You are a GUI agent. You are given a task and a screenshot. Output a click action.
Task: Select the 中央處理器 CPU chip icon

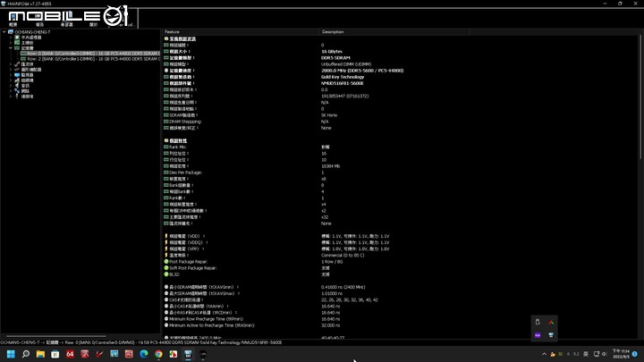tap(17, 38)
